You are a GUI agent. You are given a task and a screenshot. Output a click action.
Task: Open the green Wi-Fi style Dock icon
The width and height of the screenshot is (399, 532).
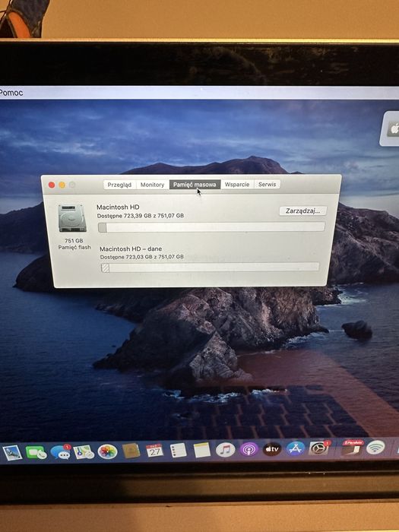(x=375, y=448)
